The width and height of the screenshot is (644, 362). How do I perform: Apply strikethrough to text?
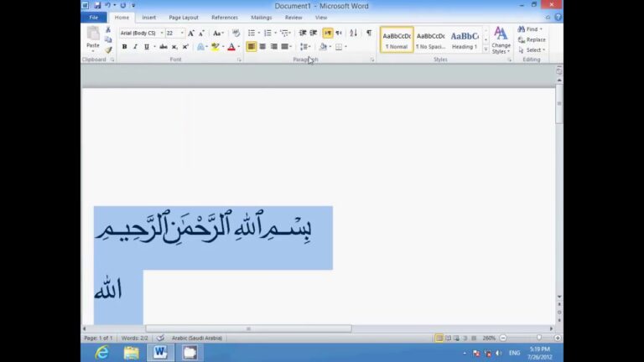(164, 47)
